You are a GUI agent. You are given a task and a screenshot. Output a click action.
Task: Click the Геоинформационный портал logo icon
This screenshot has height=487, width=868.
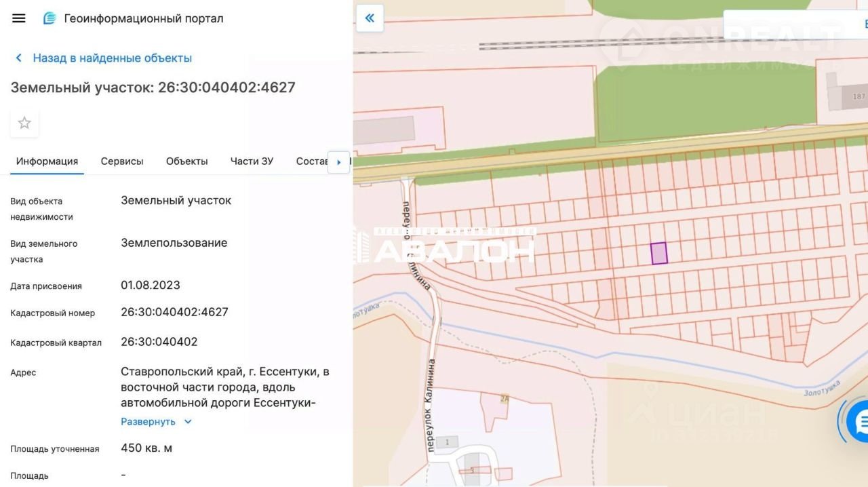pos(50,18)
